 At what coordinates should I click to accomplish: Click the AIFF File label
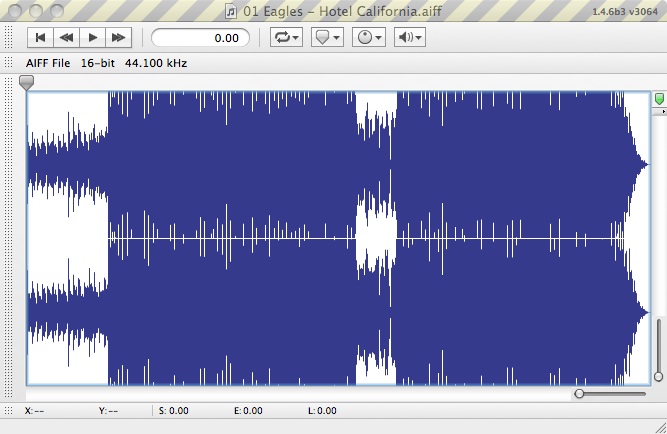pos(48,63)
